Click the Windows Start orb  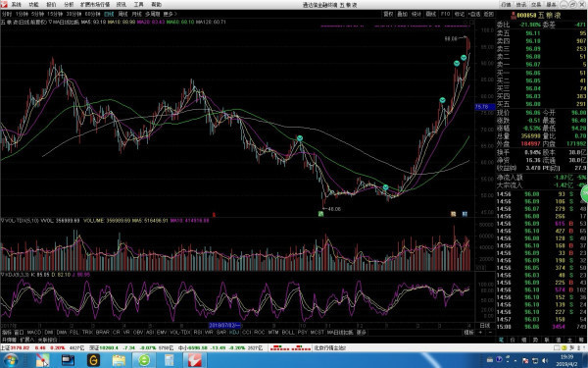click(11, 360)
